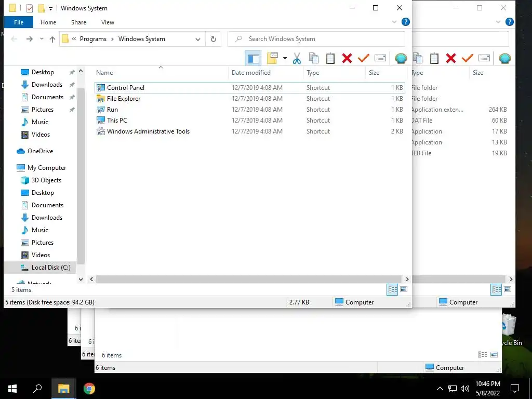Open the Share ribbon tab

pos(78,22)
